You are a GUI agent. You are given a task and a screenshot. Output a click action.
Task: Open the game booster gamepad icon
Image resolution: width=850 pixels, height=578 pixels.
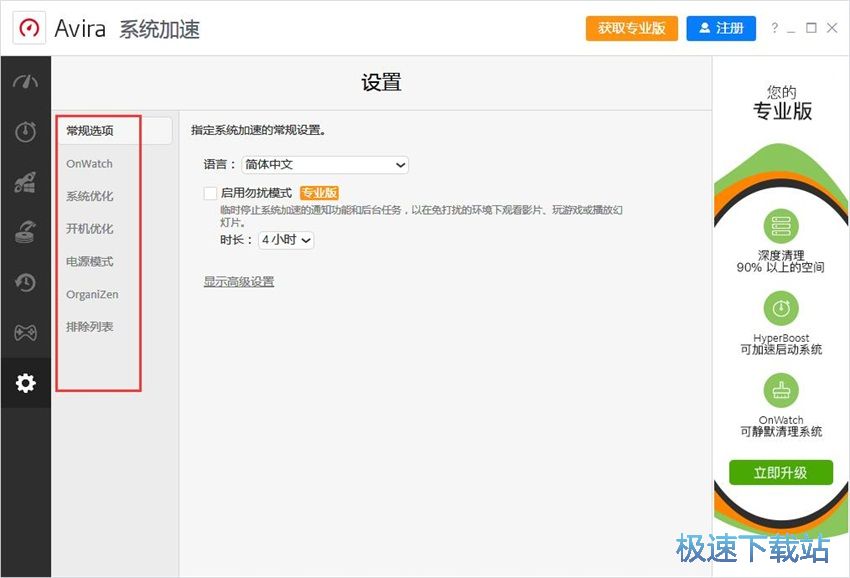coord(25,332)
